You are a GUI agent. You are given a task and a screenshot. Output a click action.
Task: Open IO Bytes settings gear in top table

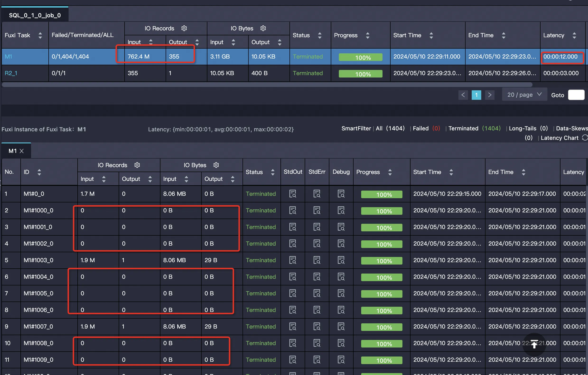[263, 28]
